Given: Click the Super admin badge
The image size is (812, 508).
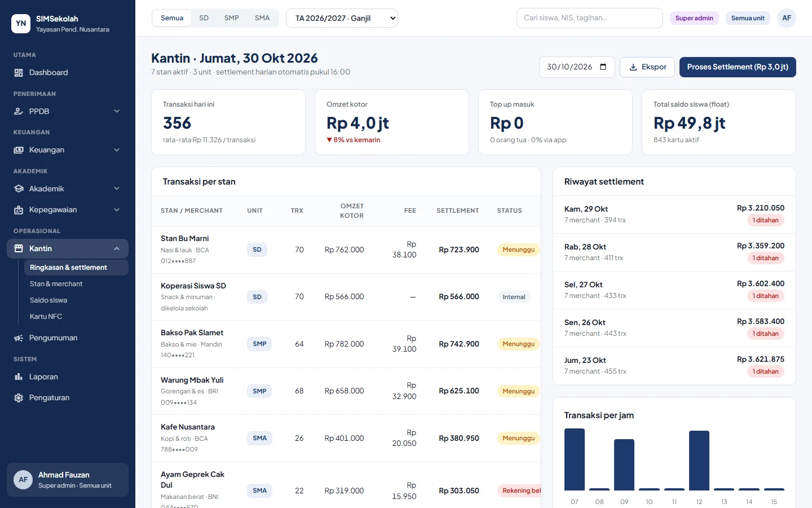Looking at the screenshot, I should point(694,18).
